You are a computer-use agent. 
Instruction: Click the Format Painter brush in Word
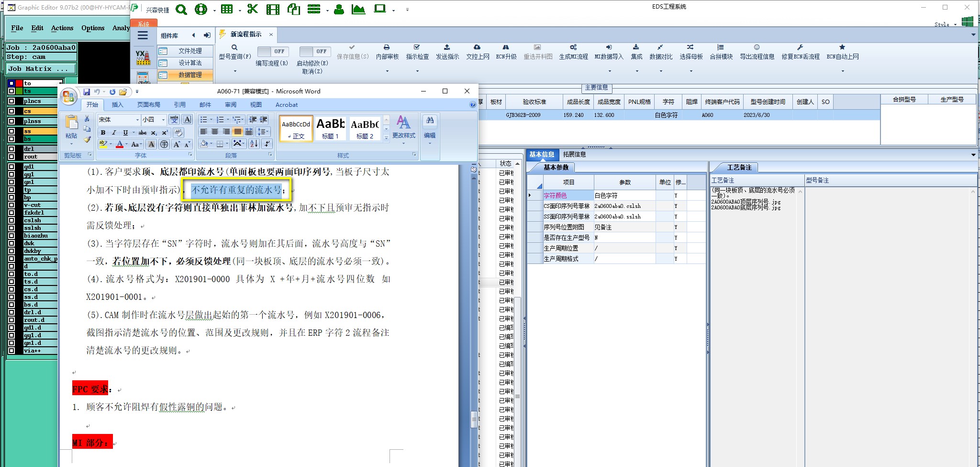[x=87, y=139]
